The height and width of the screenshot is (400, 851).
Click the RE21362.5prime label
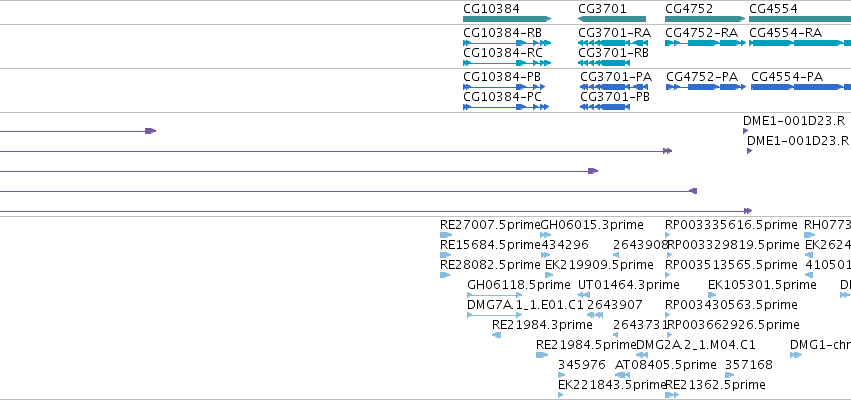715,385
